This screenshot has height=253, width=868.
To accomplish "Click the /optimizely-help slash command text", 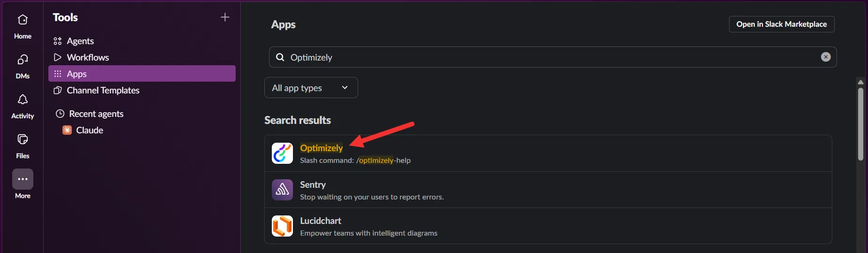I will click(x=383, y=161).
